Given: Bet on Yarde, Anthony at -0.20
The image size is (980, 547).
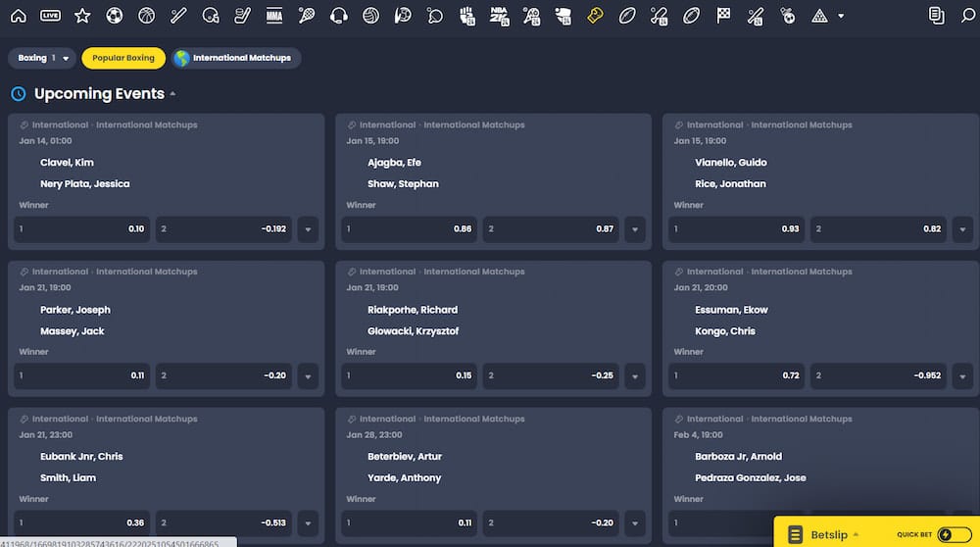Looking at the screenshot, I should coord(551,523).
